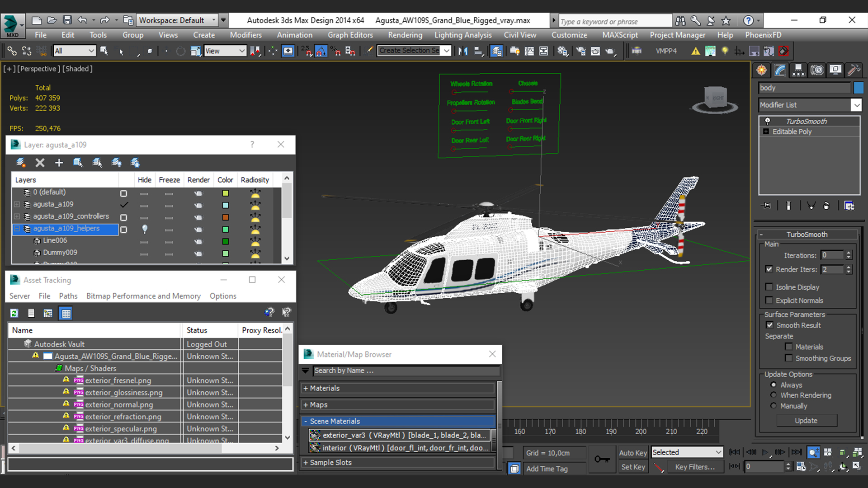Select exterior_var3 VRayMtl scene material

click(x=399, y=435)
